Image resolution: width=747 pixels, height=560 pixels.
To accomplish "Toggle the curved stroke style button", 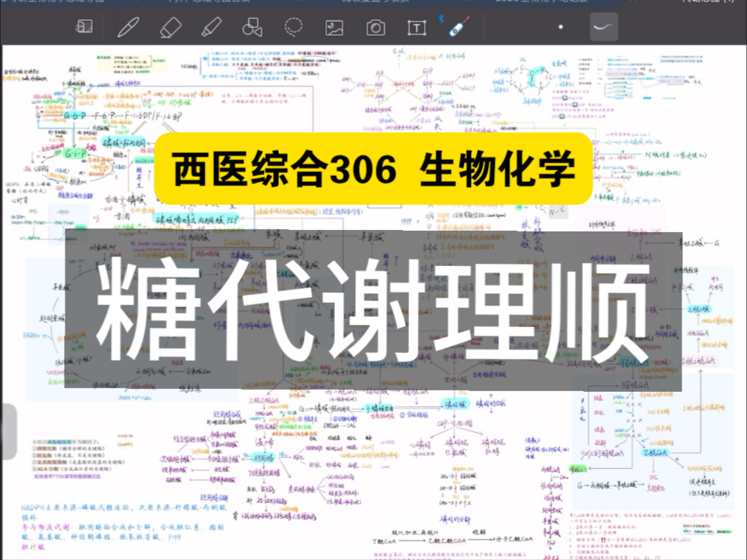I will coord(603,27).
